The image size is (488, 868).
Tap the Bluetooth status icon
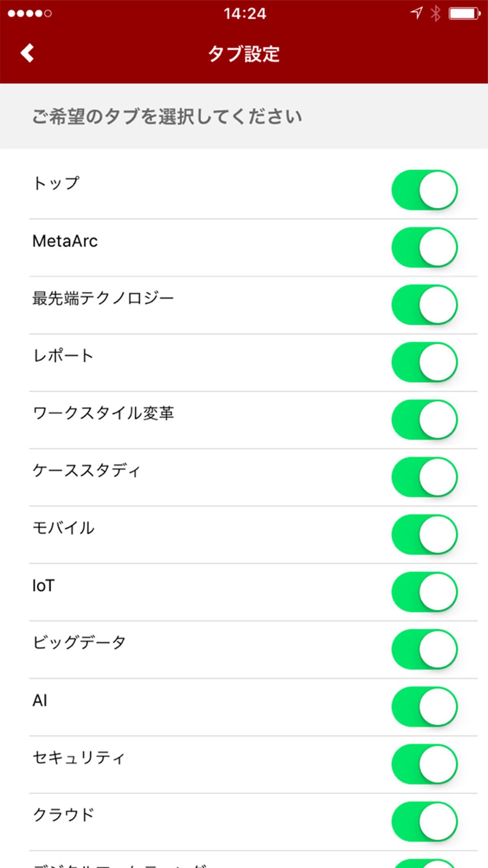point(435,13)
